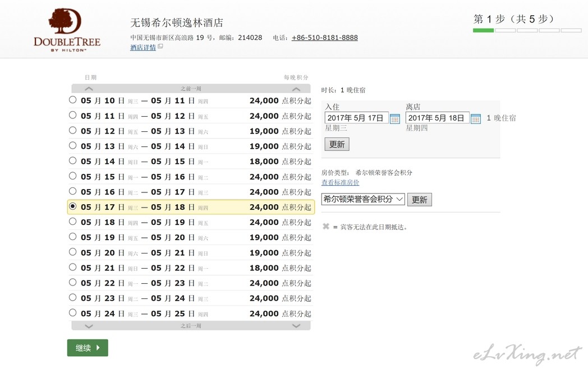Select the 05月16日 — 05月17日 radio option
Image resolution: width=588 pixels, height=373 pixels.
(x=73, y=191)
